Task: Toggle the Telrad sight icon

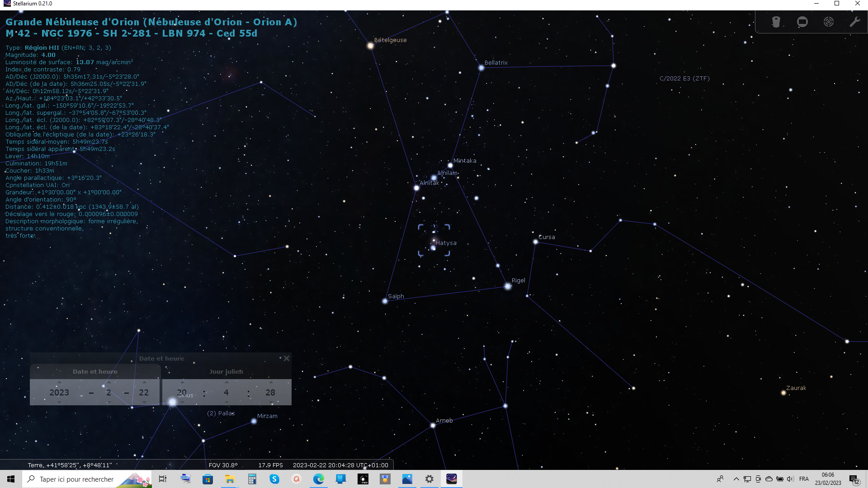Action: coord(828,22)
